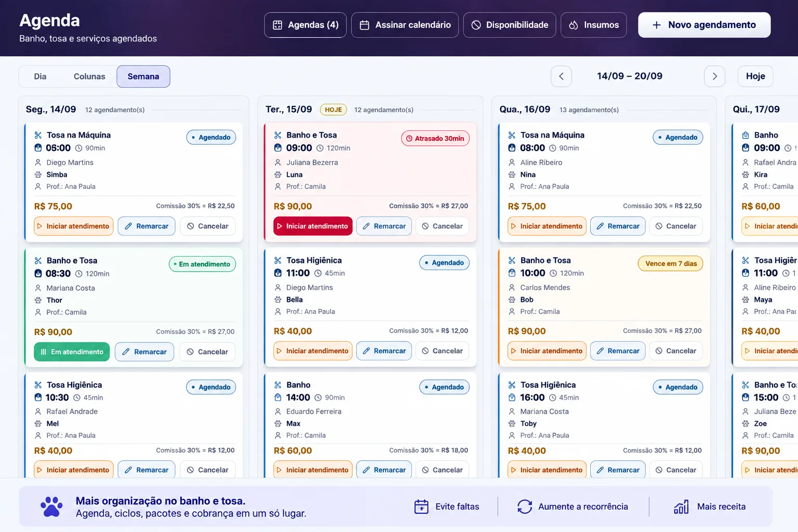Open Insumos supplies panel

coord(594,25)
